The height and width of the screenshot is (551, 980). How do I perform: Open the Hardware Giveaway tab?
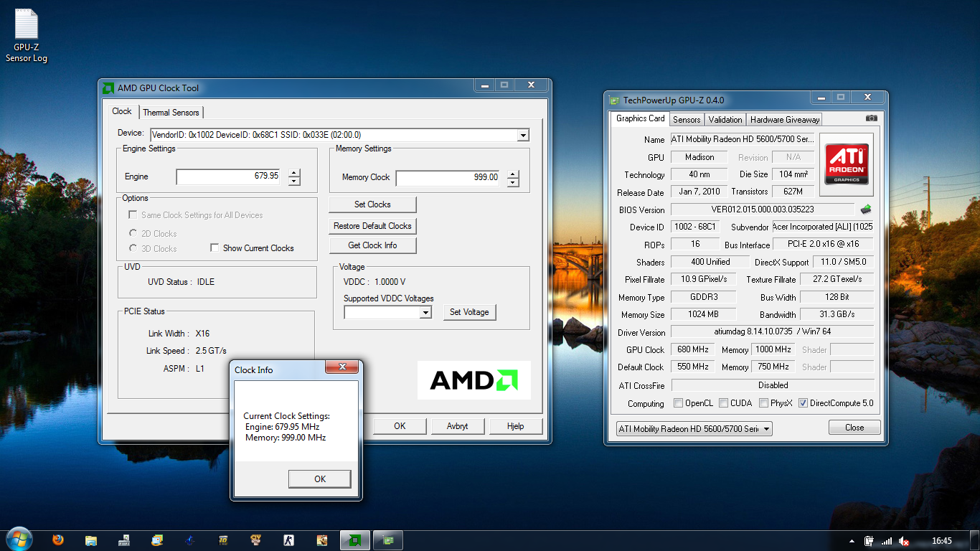785,120
